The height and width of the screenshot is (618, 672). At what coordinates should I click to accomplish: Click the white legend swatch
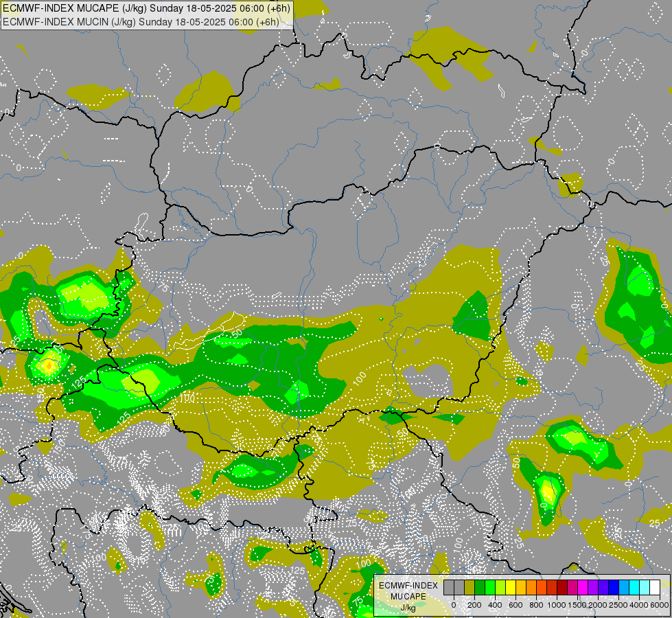point(655,588)
